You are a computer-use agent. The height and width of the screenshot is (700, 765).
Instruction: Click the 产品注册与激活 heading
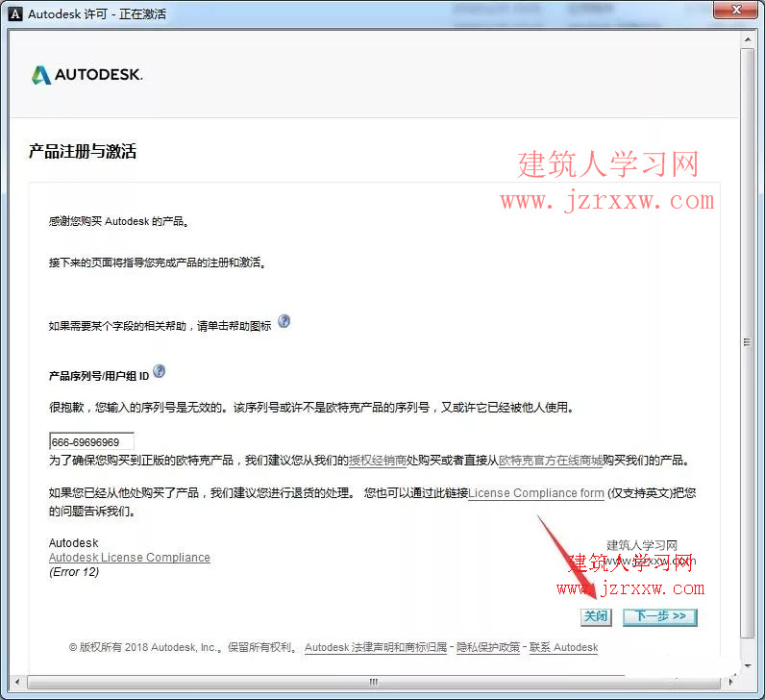(x=83, y=151)
